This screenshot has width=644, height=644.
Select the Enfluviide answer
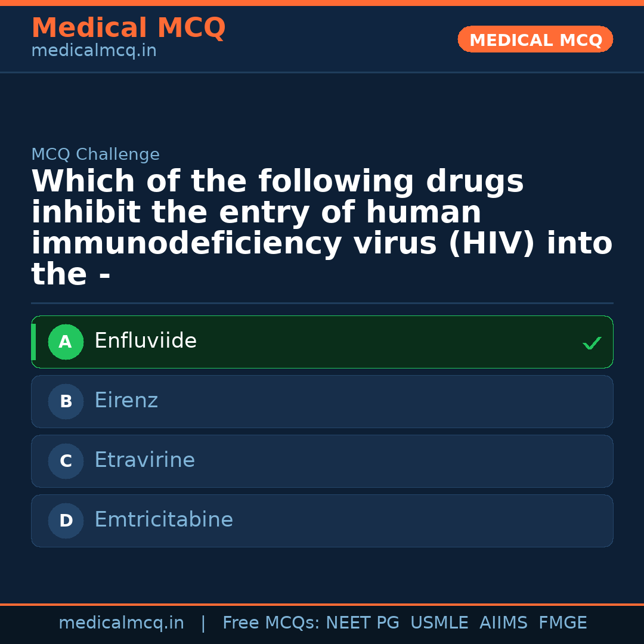pyautogui.click(x=145, y=341)
